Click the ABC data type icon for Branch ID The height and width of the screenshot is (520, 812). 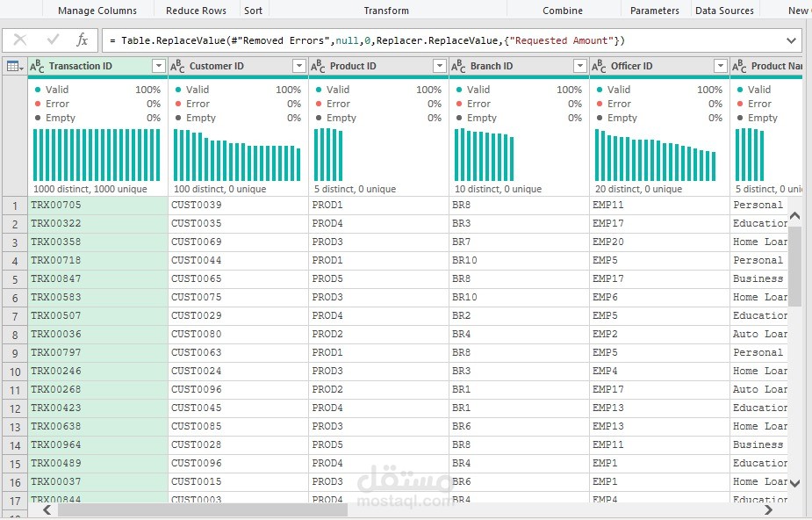458,66
